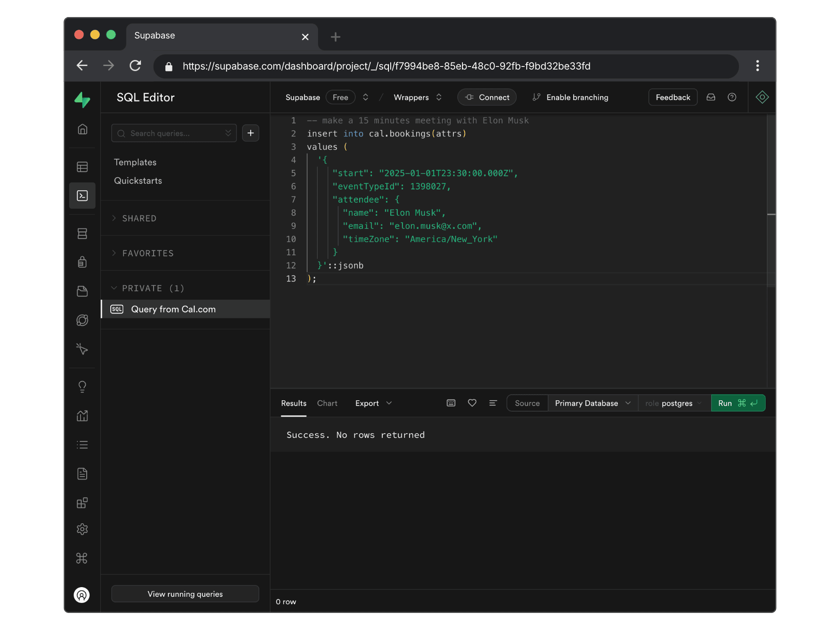Open the role postgres dropdown
Viewport: 840px width, 630px height.
(674, 403)
